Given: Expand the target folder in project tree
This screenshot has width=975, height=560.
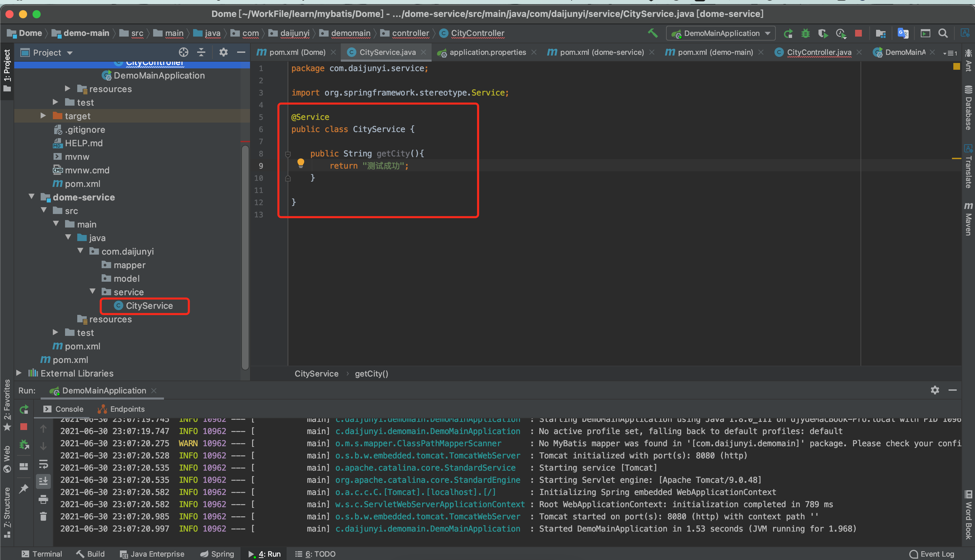Looking at the screenshot, I should click(43, 116).
